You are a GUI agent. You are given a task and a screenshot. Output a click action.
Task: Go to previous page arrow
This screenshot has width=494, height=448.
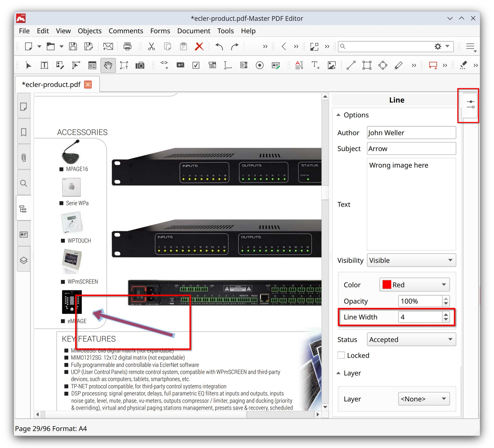click(x=284, y=46)
